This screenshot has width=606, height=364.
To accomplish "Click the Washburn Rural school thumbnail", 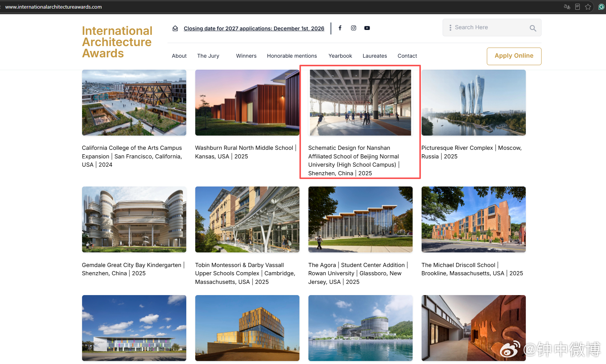I will pos(247,103).
